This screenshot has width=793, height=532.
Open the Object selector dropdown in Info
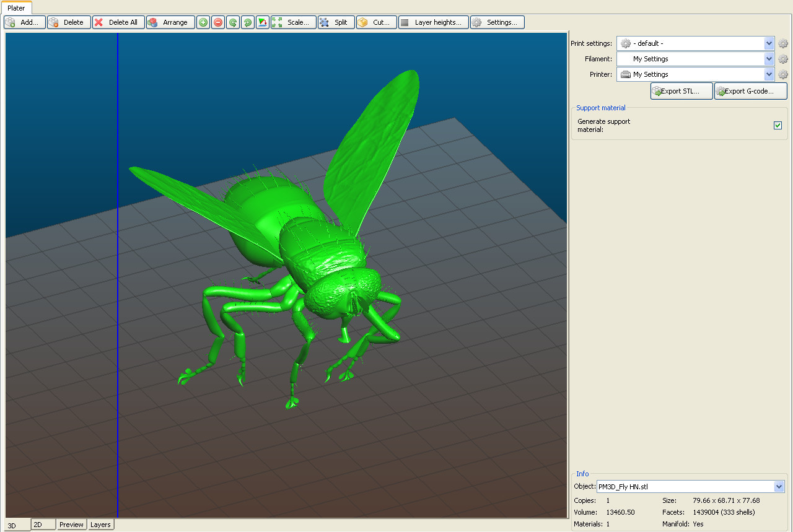pyautogui.click(x=779, y=487)
